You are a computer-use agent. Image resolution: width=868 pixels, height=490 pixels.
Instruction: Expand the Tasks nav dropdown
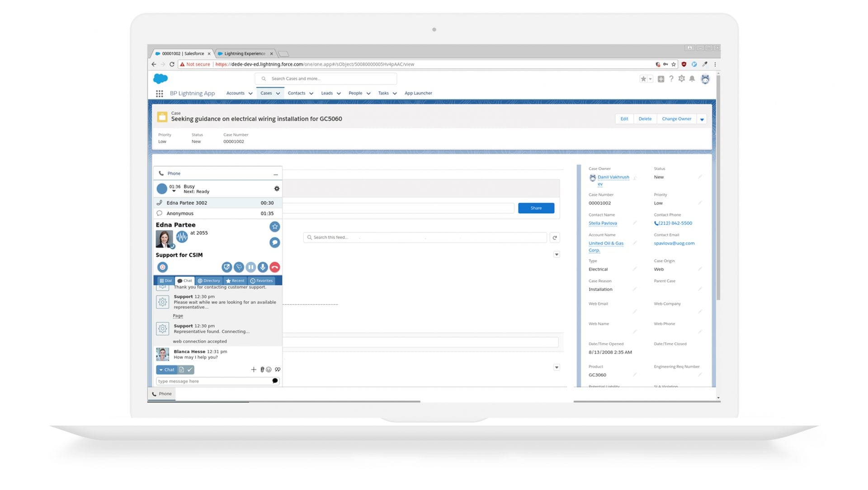coord(395,94)
